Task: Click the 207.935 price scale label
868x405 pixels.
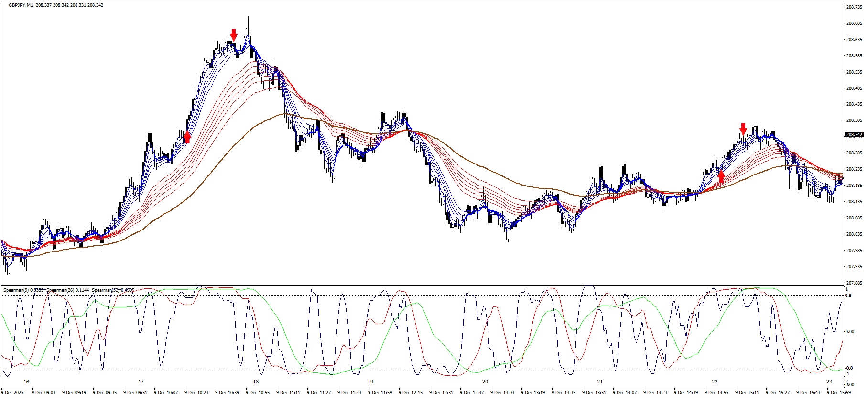Action: 854,267
